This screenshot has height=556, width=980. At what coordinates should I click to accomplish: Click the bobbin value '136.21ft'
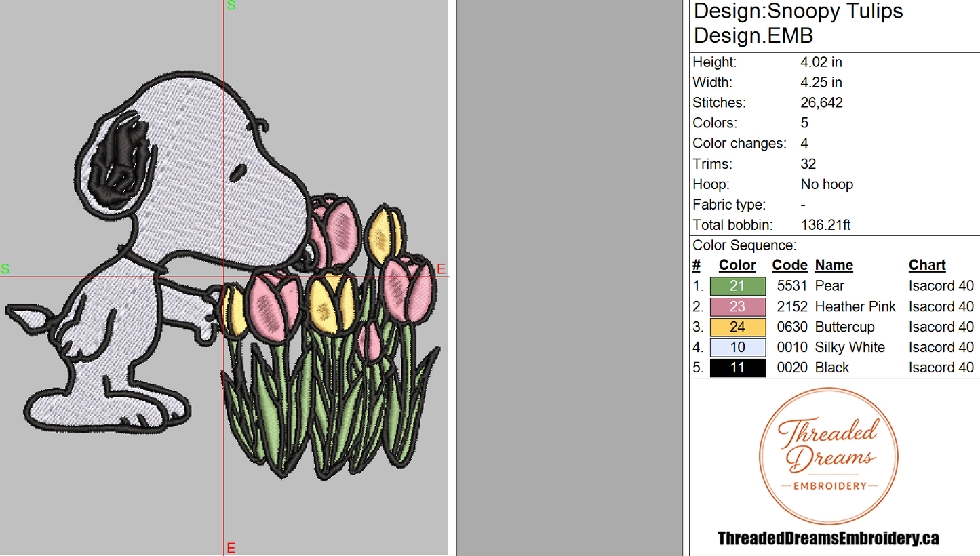coord(825,225)
